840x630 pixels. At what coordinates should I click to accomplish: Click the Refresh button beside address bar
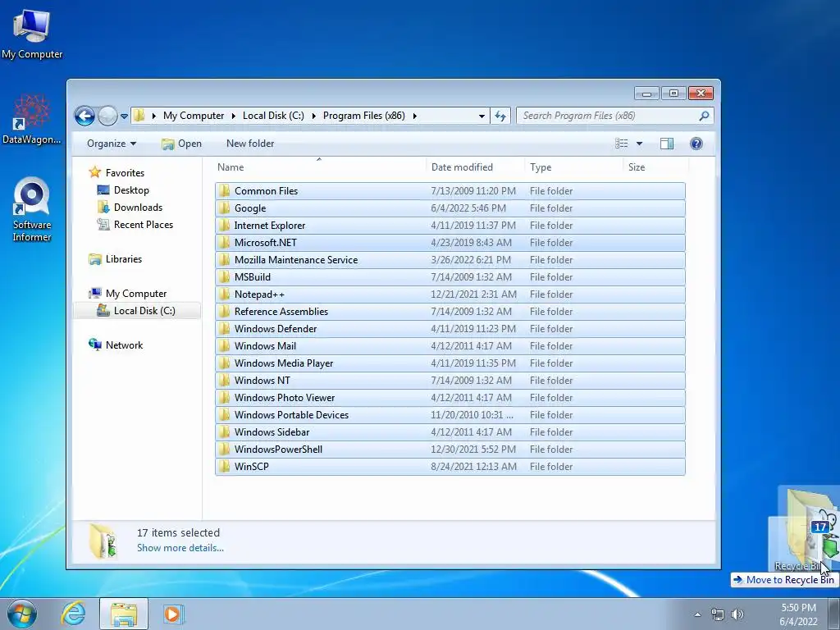[500, 116]
